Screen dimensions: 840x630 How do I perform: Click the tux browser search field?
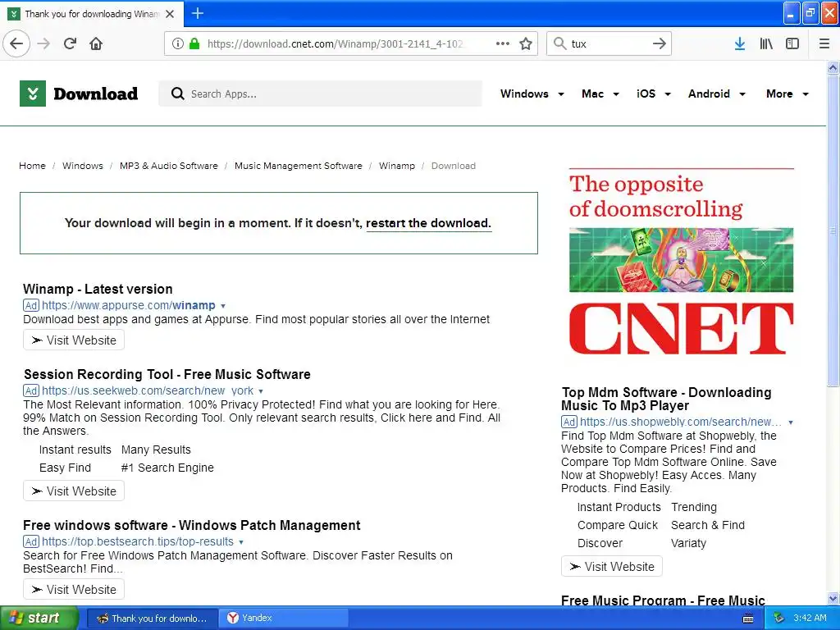click(x=609, y=43)
